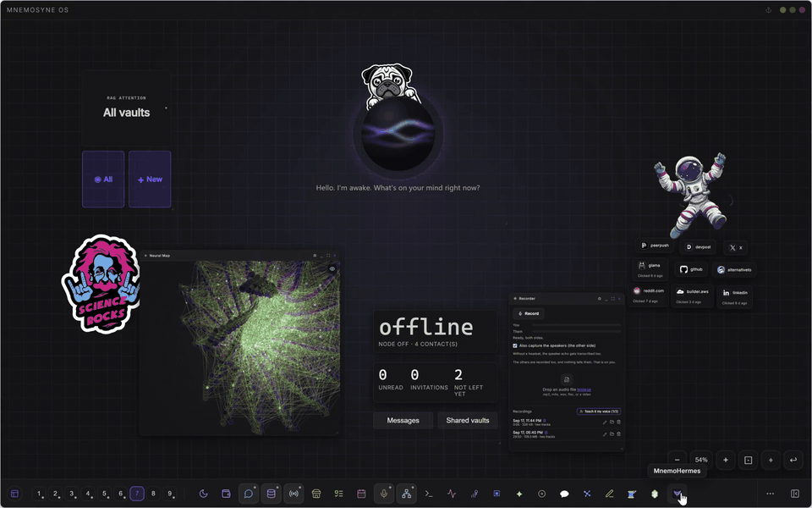Click the blue thread spool icon in the dock
812x508 pixels.
[x=632, y=494]
